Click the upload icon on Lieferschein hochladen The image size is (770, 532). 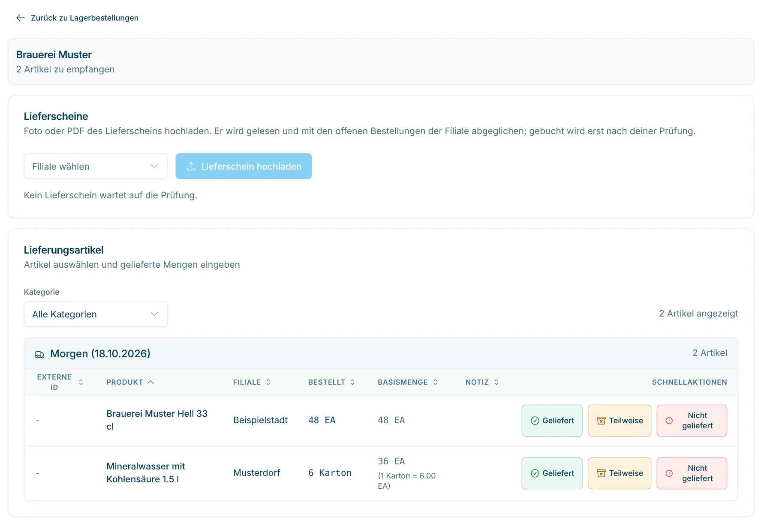click(191, 166)
